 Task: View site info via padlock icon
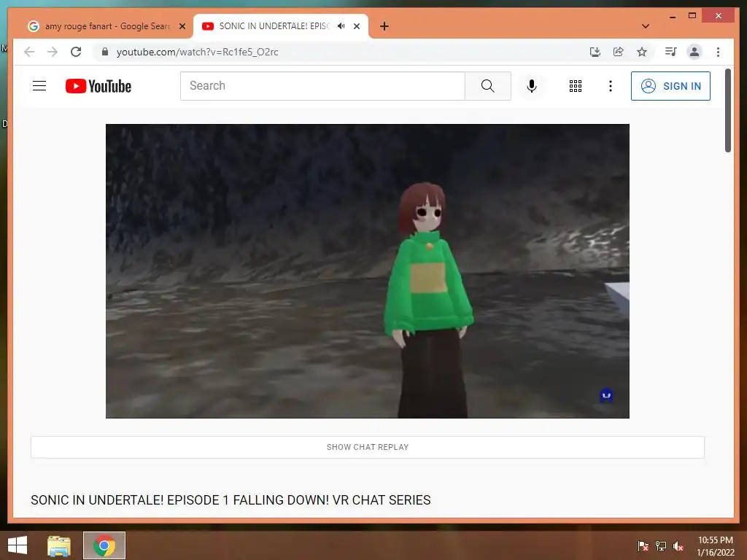click(x=105, y=52)
